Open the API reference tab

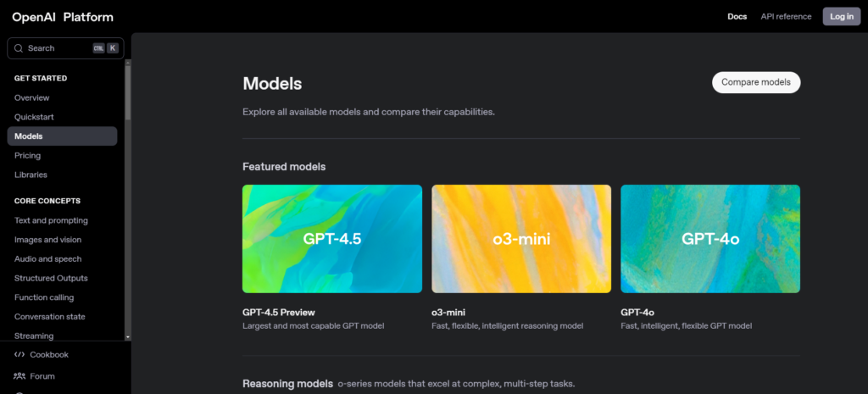pos(786,16)
